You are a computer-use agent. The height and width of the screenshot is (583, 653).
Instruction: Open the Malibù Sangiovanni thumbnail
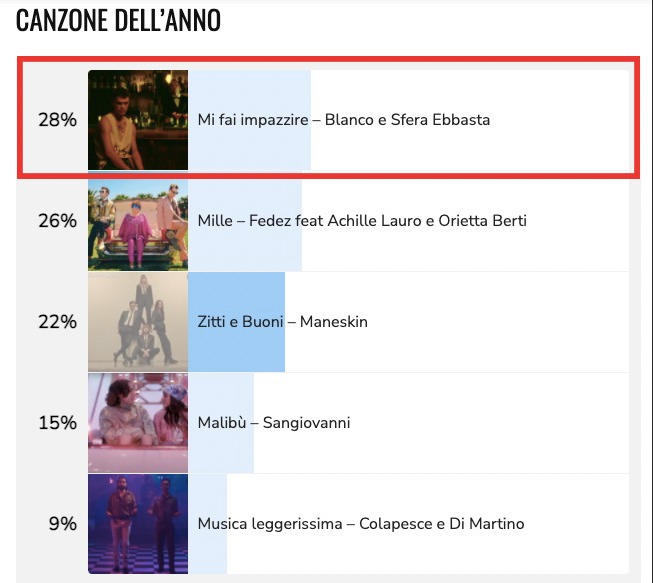click(x=138, y=423)
